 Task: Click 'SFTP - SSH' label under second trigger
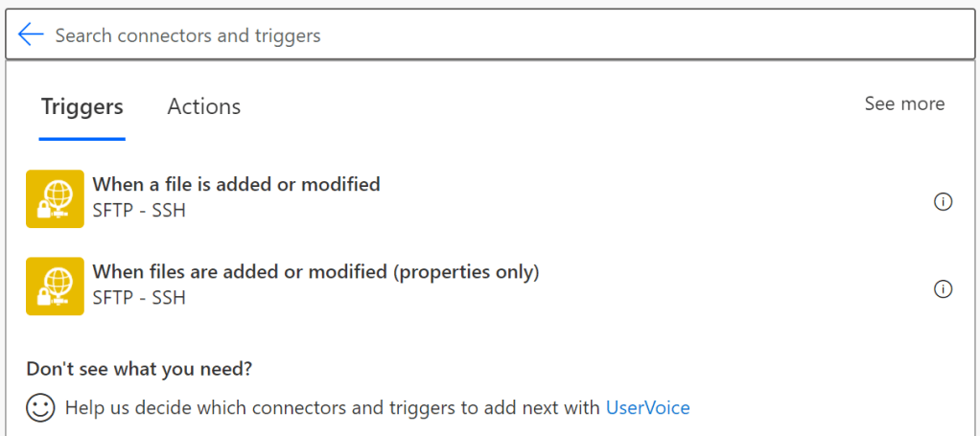click(x=139, y=298)
